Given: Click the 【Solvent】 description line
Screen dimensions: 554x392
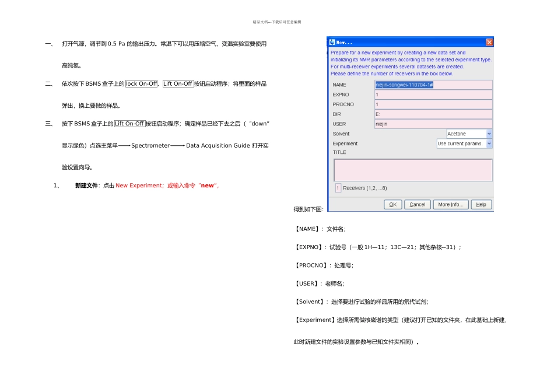Looking at the screenshot, I should tap(362, 302).
